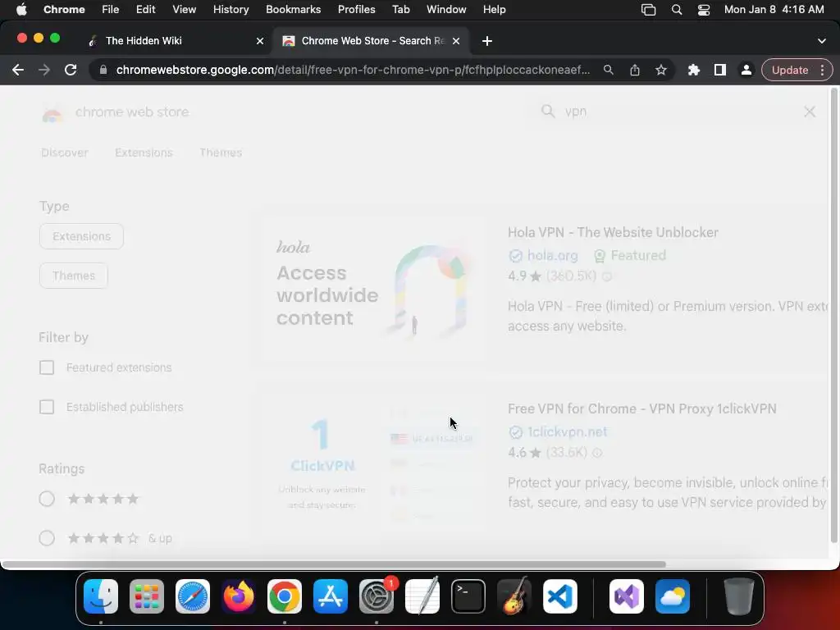Screen dimensions: 840x630
Task: Expand the tab search chevron
Action: tap(822, 41)
